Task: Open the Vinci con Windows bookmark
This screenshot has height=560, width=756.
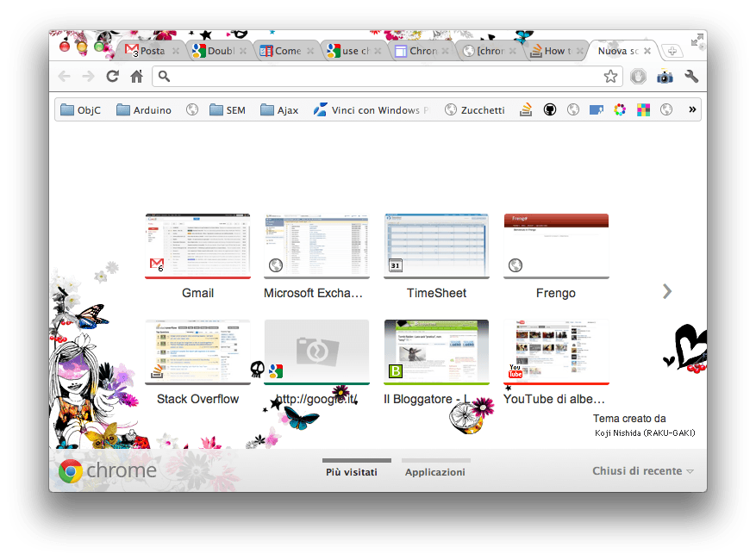Action: coord(369,110)
